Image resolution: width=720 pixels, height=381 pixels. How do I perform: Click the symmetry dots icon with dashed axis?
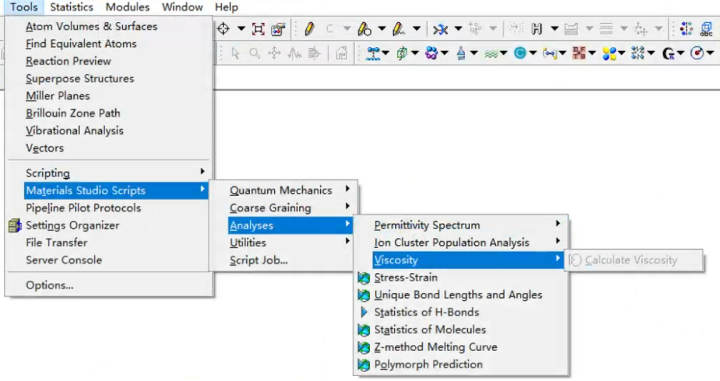coord(686,29)
